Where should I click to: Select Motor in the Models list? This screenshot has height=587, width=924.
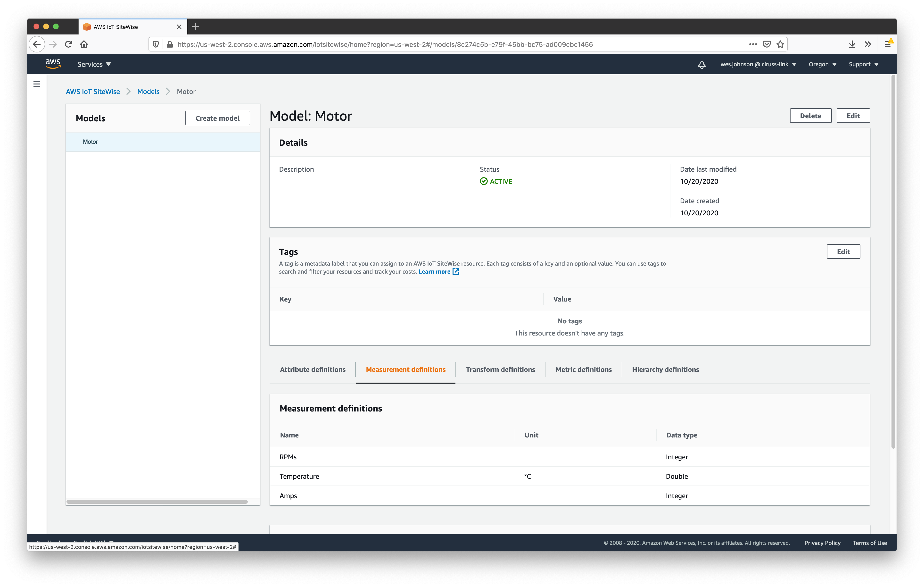pyautogui.click(x=163, y=142)
